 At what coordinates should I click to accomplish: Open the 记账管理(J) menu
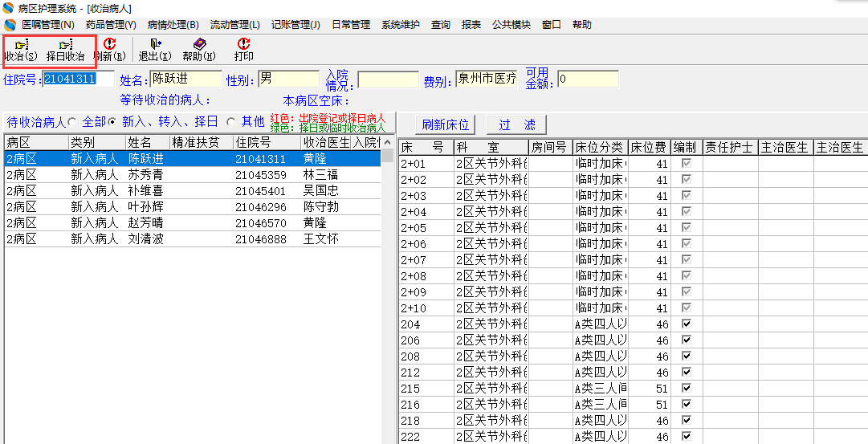[295, 25]
